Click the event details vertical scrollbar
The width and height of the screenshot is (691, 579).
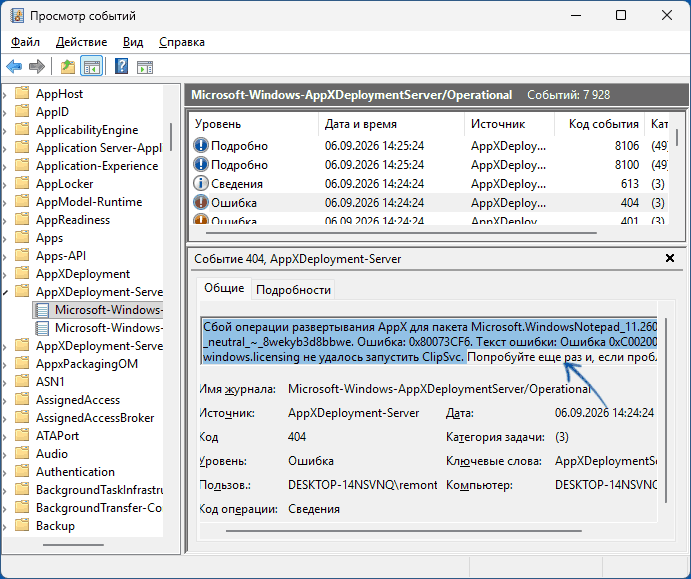665,411
